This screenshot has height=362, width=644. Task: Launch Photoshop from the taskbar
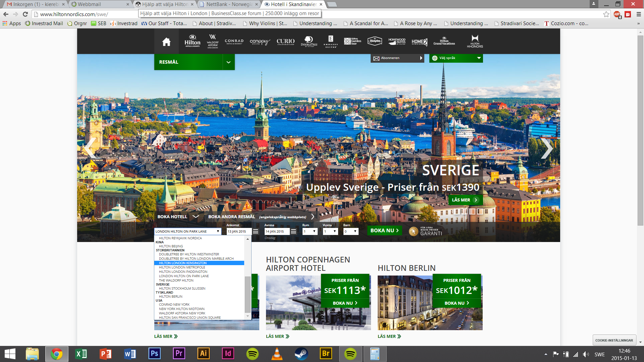click(154, 354)
